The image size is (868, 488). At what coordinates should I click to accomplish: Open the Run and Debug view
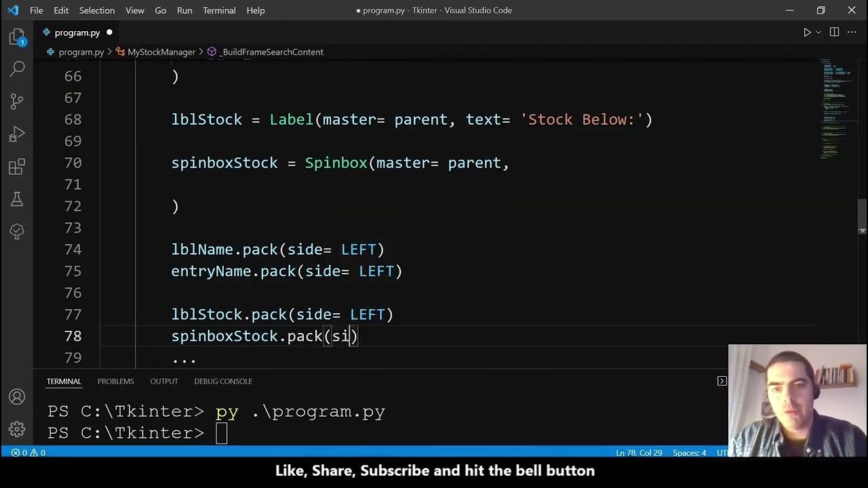[x=17, y=134]
